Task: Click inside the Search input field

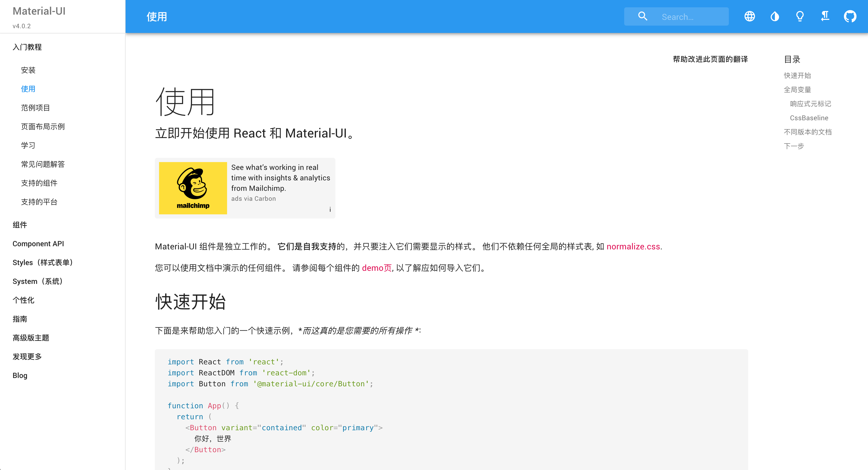Action: [691, 16]
